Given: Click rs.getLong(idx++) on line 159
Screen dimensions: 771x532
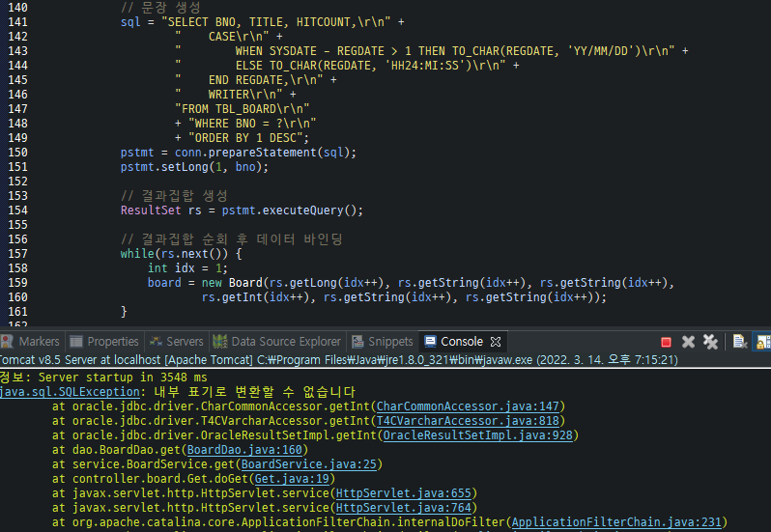Looking at the screenshot, I should tap(326, 283).
